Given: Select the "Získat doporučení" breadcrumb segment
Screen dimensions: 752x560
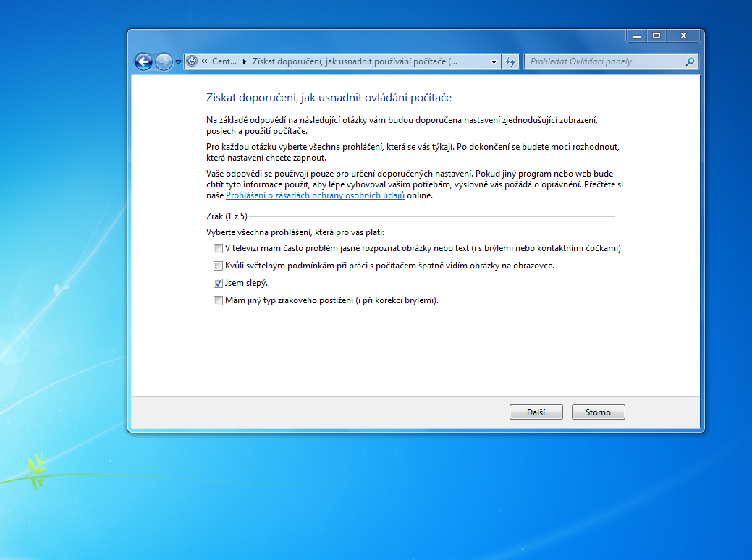Looking at the screenshot, I should [355, 61].
